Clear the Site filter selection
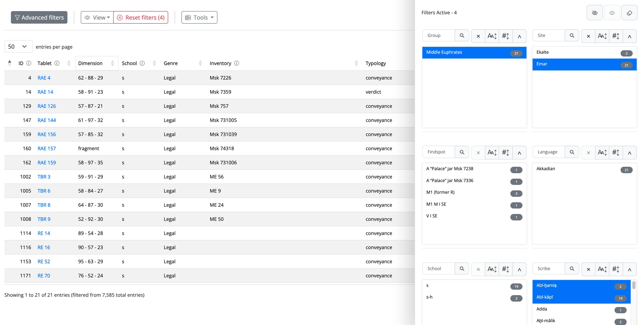This screenshot has height=325, width=644. coord(588,36)
